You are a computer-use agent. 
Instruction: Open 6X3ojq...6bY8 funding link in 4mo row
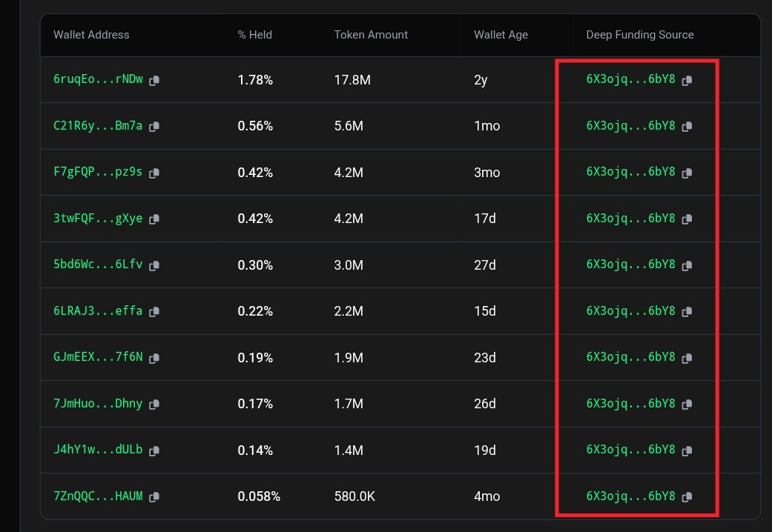coord(630,496)
